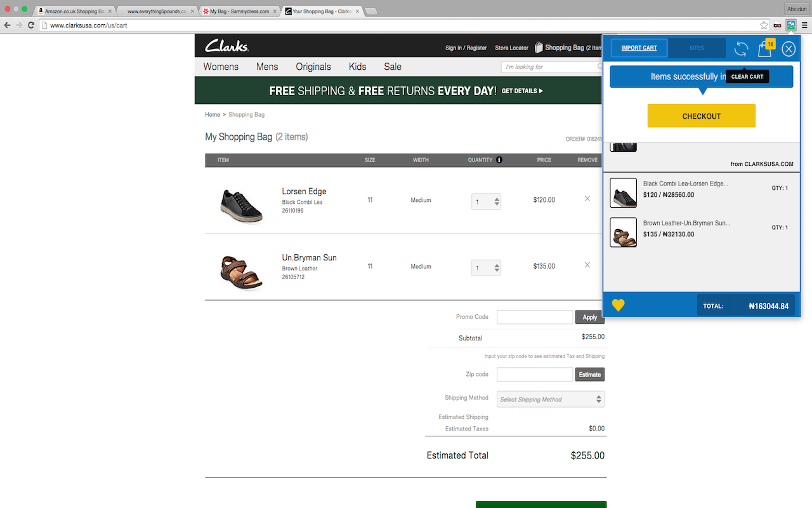Image resolution: width=812 pixels, height=508 pixels.
Task: Click Black Combi Lea thumbnail in extension cart
Action: [x=624, y=192]
